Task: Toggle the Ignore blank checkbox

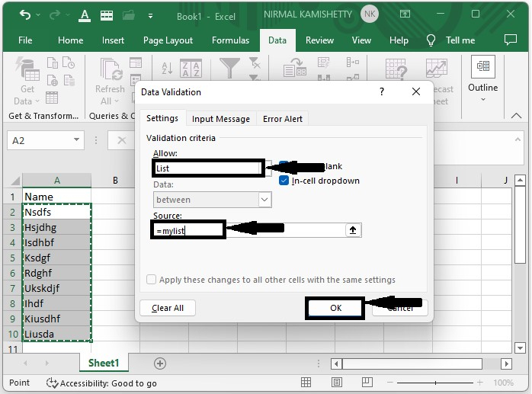Action: pyautogui.click(x=284, y=166)
